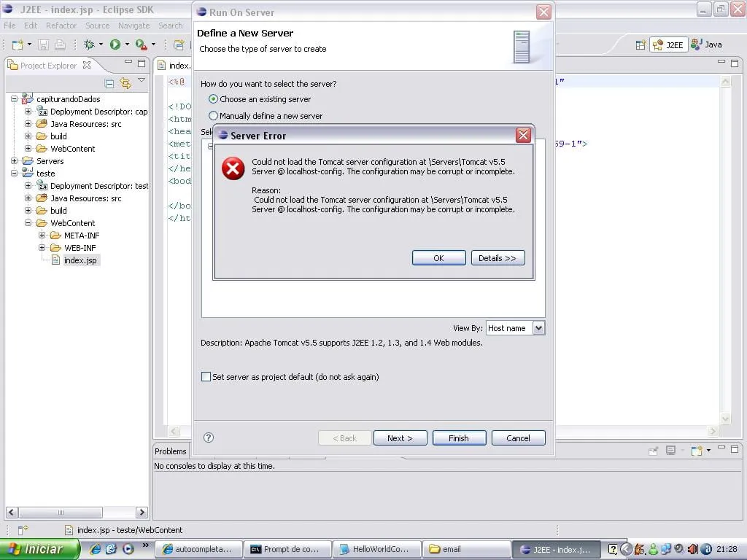Open the Source menu
The height and width of the screenshot is (560, 747).
97,26
